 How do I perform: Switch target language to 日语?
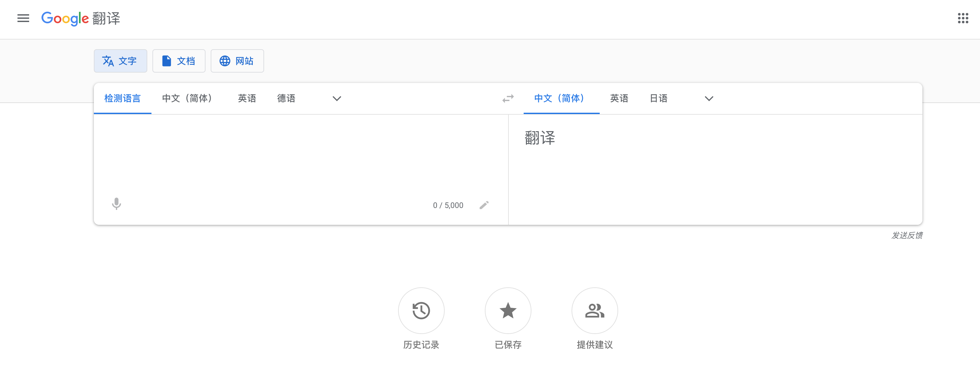tap(659, 98)
